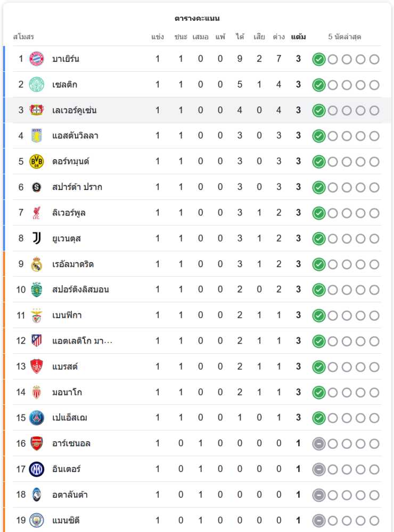Select the Bayer Leverkusen logo
394x532 pixels.
[x=36, y=110]
